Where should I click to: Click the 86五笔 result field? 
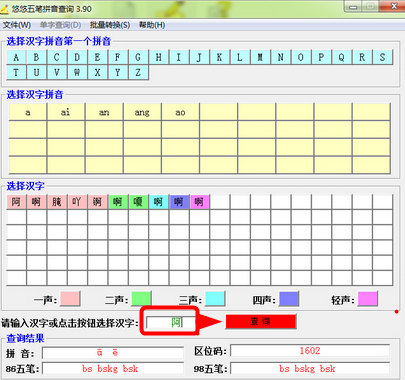point(113,369)
